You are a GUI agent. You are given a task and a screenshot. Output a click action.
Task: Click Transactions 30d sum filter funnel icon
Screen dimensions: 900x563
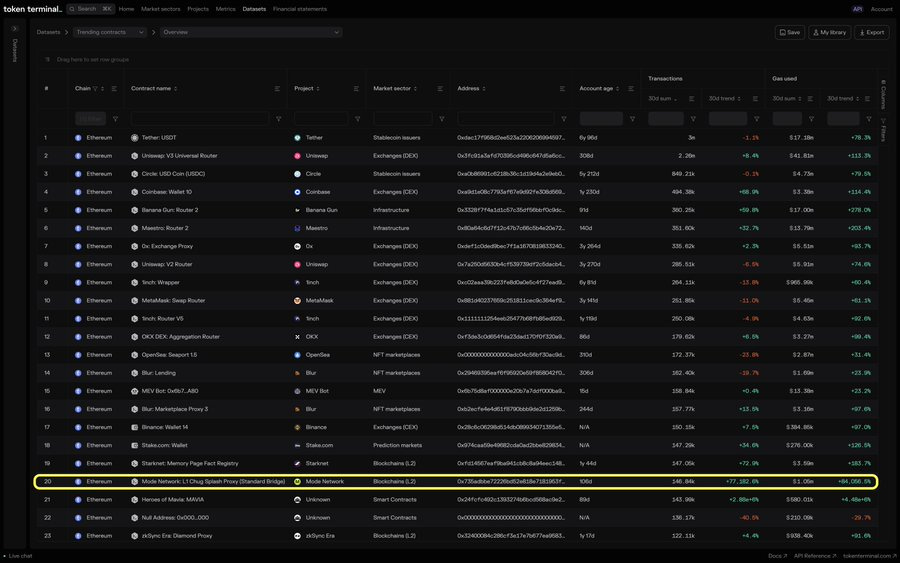pos(693,119)
